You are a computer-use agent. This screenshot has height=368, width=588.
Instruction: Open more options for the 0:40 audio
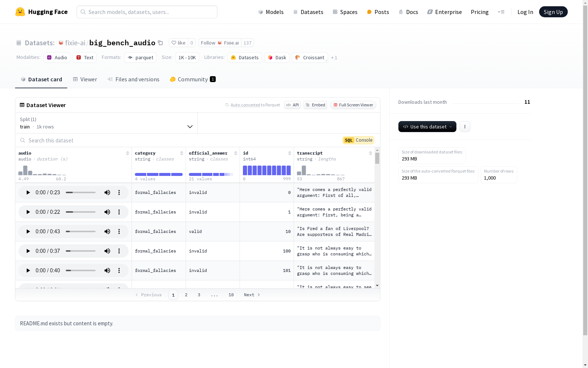[119, 270]
